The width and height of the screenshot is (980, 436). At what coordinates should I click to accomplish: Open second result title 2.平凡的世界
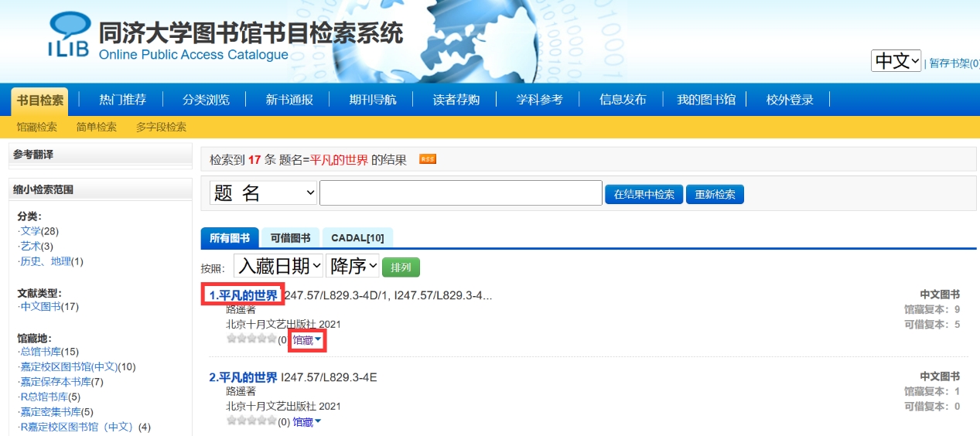(243, 377)
